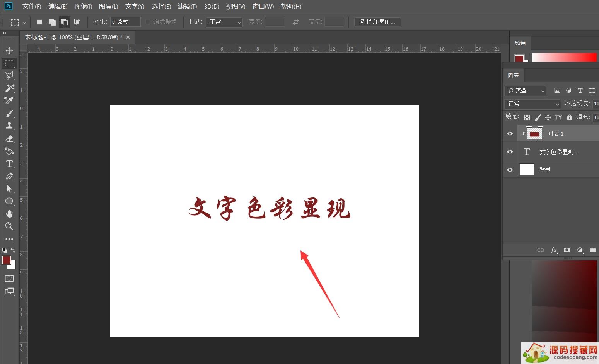Screen dimensions: 599x364
Task: Click the foreground color swatch
Action: (x=6, y=260)
